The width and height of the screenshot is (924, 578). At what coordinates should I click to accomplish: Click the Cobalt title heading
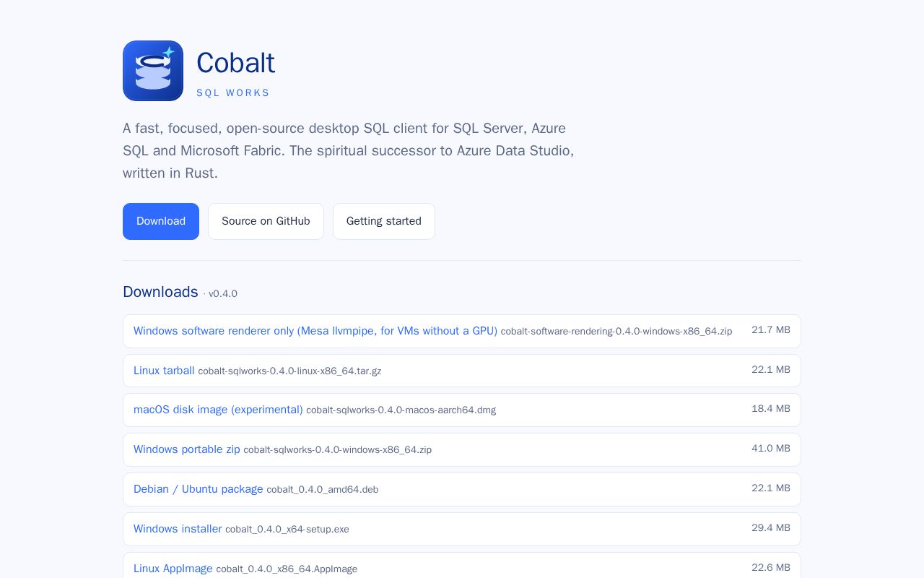[x=235, y=63]
